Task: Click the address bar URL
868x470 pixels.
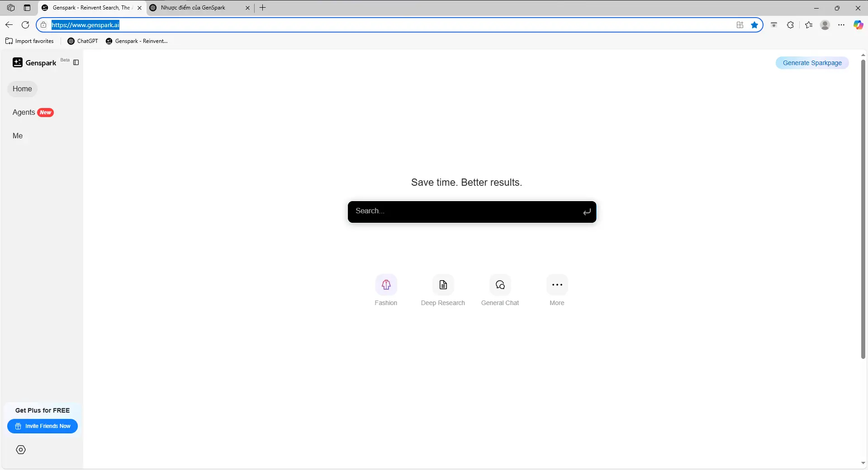Action: pyautogui.click(x=85, y=25)
